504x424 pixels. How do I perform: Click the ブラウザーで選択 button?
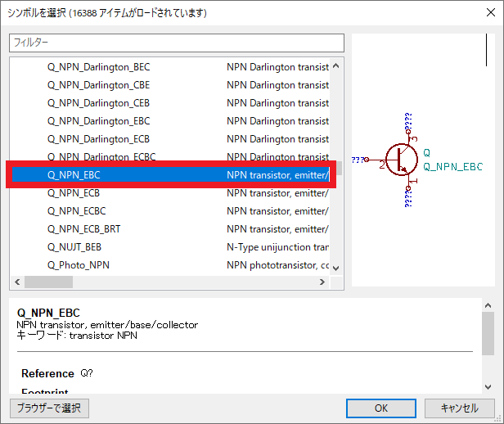click(49, 408)
